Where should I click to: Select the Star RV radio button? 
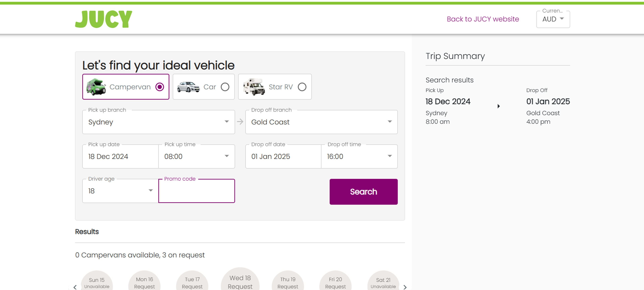302,87
